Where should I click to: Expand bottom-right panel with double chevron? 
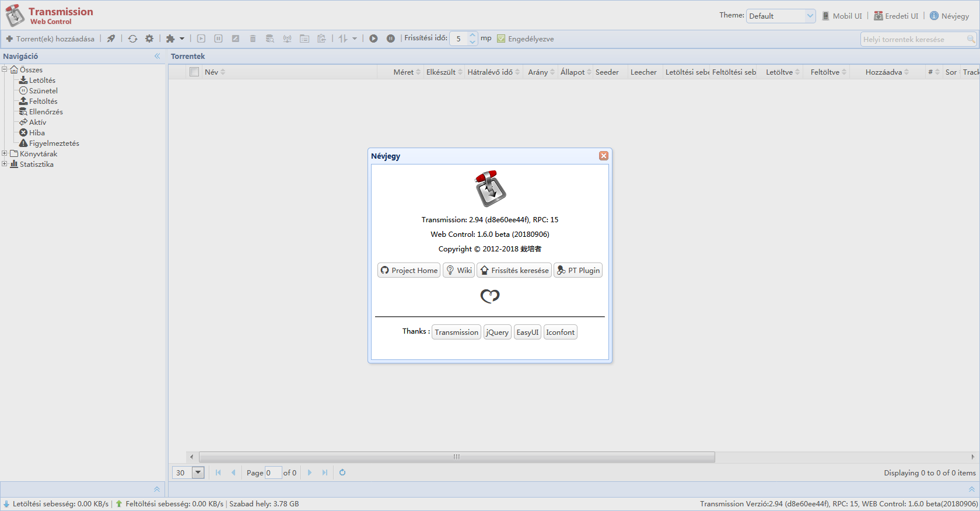[972, 489]
